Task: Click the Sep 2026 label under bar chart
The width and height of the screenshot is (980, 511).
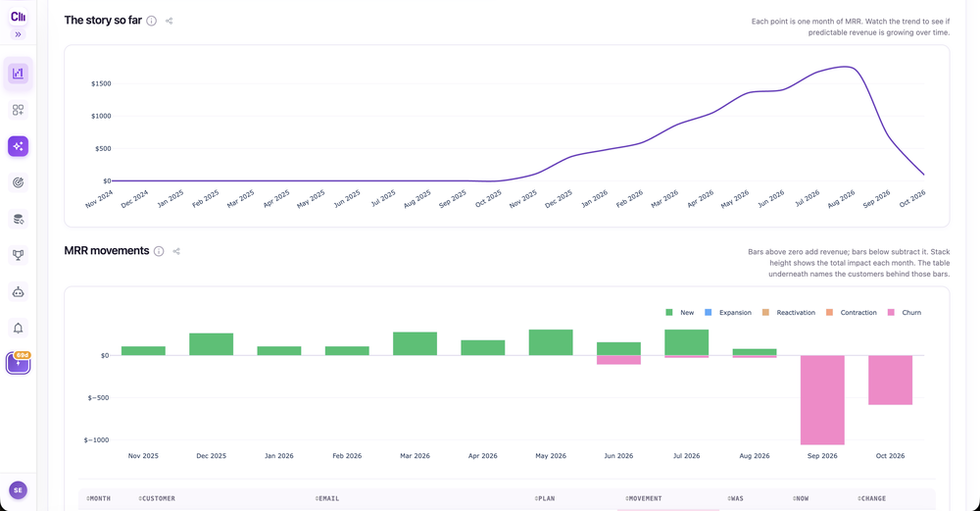Action: 822,456
